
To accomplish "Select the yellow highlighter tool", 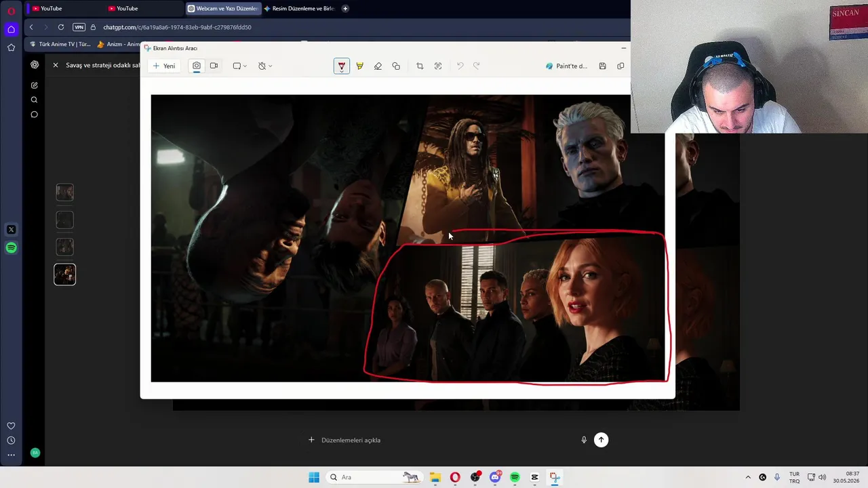I will (359, 66).
